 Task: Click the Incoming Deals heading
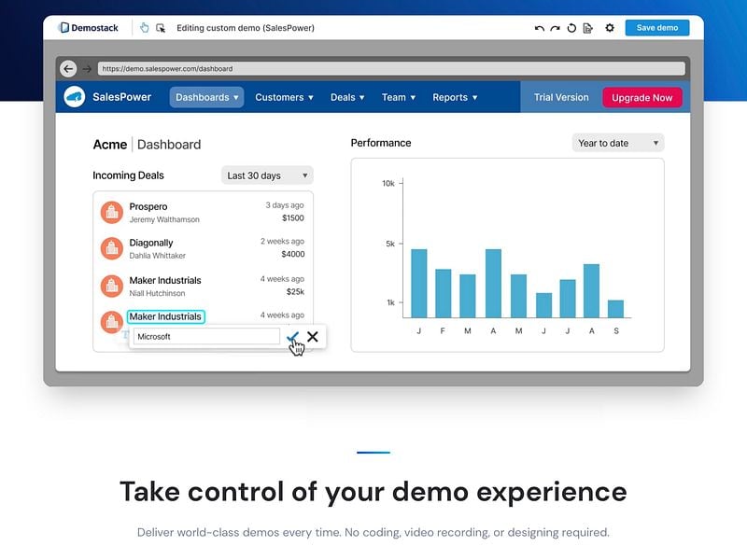[x=128, y=175]
